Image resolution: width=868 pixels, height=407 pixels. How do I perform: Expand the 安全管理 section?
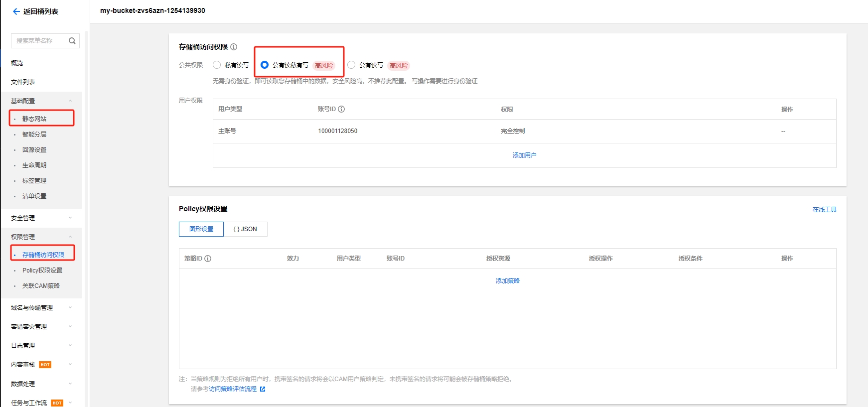(70, 218)
